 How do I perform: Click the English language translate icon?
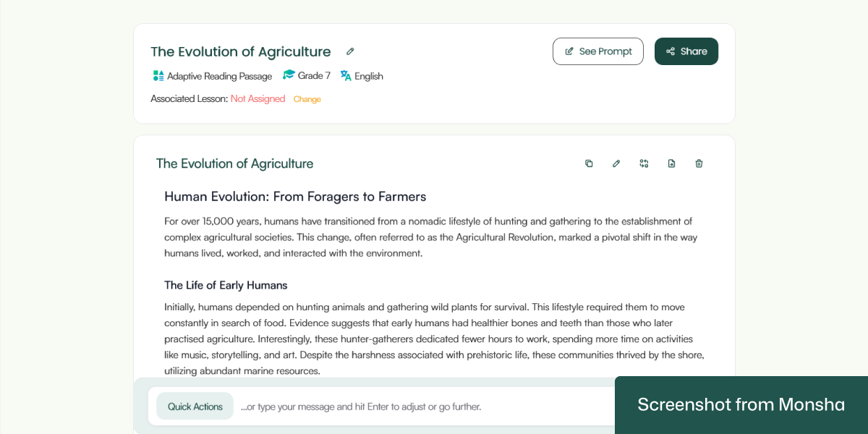346,76
